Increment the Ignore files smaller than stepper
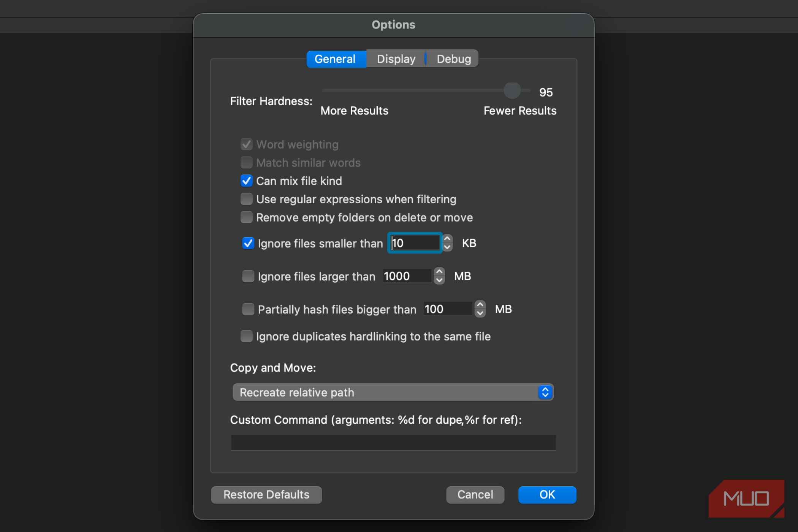Image resolution: width=798 pixels, height=532 pixels. tap(447, 239)
